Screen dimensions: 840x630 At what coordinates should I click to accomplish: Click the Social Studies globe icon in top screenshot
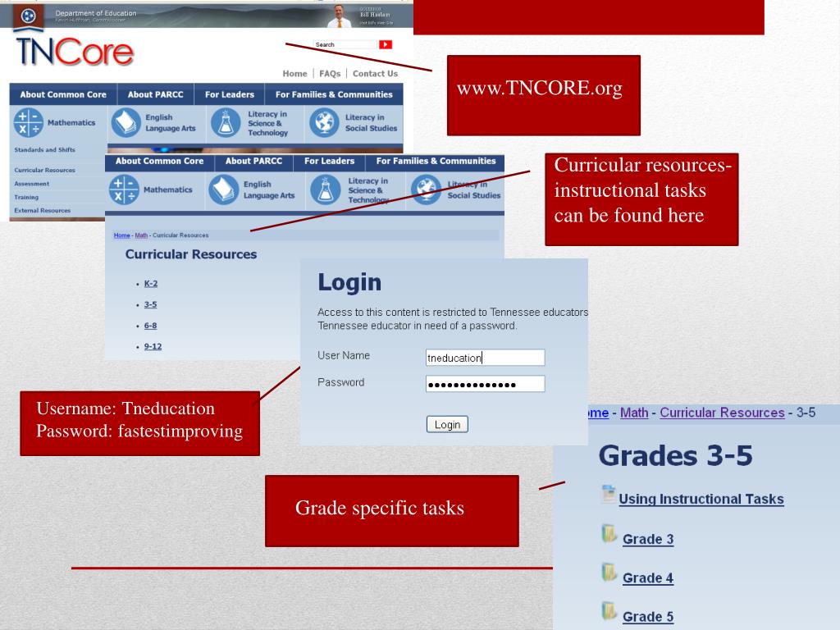tap(324, 123)
